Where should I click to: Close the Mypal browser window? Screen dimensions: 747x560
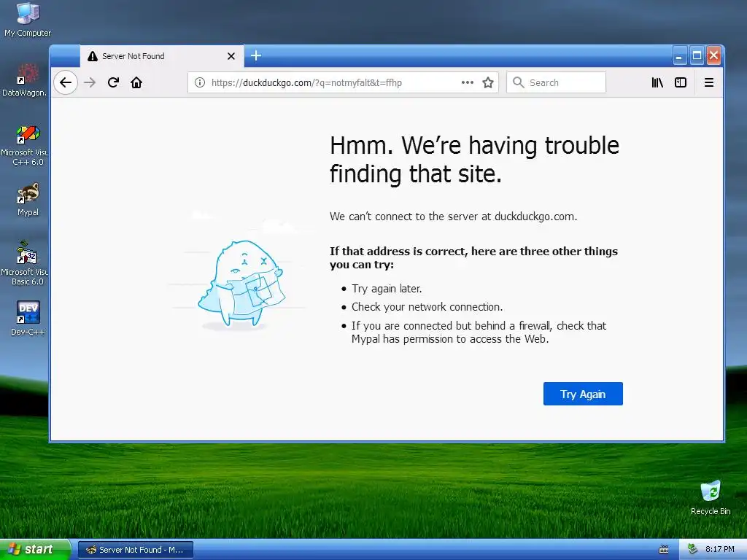coord(713,55)
